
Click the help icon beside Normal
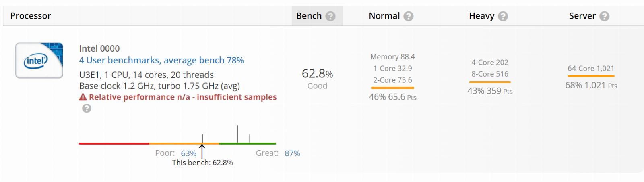(x=409, y=16)
